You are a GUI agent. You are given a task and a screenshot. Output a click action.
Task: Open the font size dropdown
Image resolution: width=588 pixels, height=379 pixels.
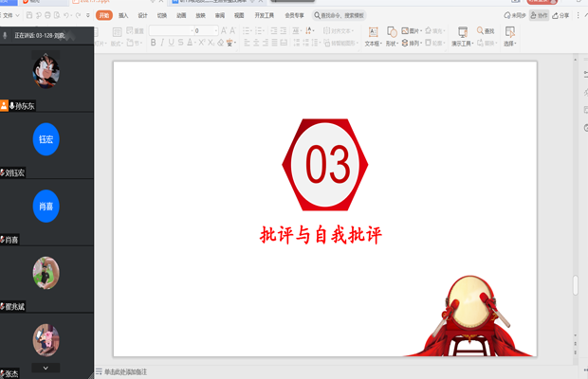point(216,31)
